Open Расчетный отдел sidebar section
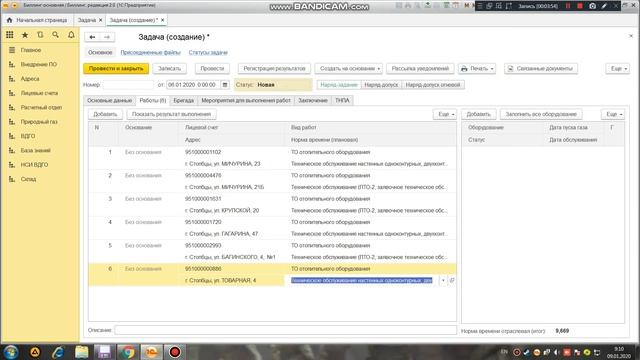Screen dimensions: 640x360 coord(41,107)
